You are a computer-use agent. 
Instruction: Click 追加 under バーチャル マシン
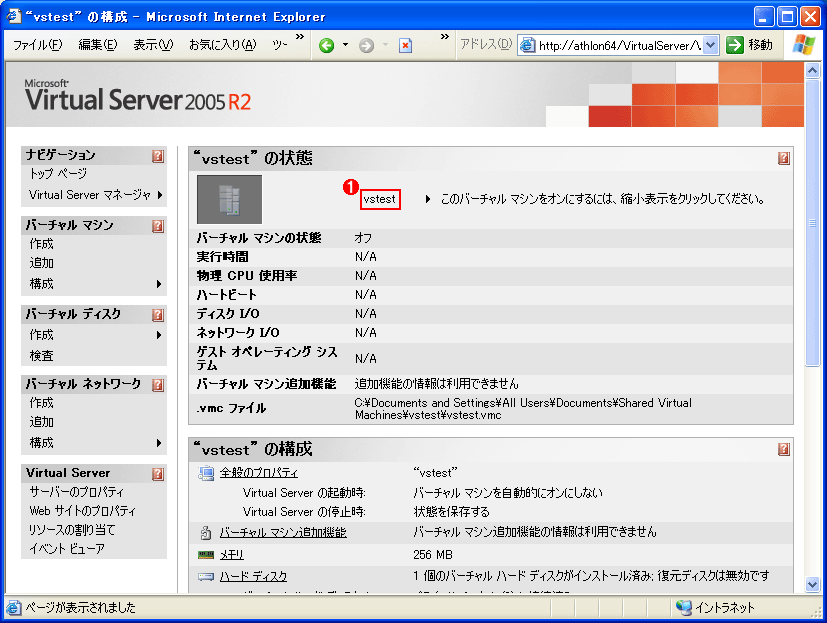point(41,263)
